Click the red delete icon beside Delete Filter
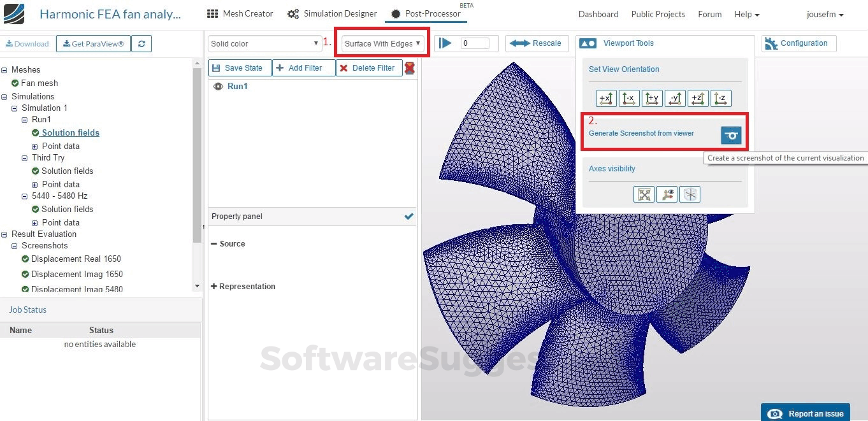868x421 pixels. coord(410,68)
